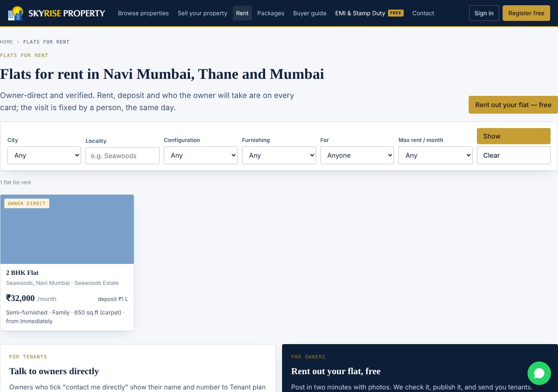Click the FREE badge beside EMI & Stamp Duty

tap(396, 13)
